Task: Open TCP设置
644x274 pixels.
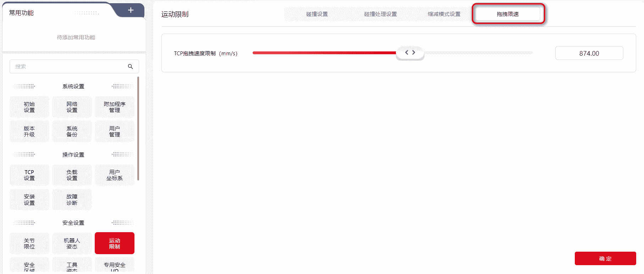Action: [x=29, y=175]
